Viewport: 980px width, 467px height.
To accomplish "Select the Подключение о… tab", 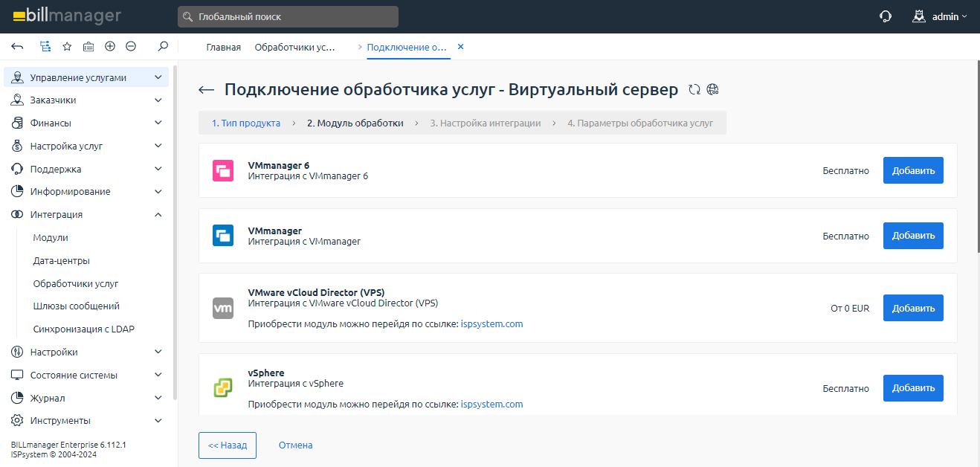I will [x=407, y=47].
